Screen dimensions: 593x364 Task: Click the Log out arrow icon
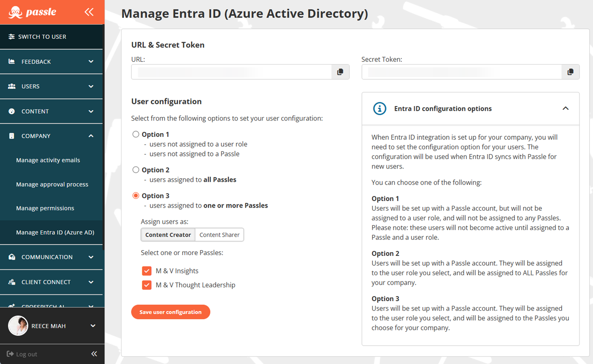click(10, 354)
